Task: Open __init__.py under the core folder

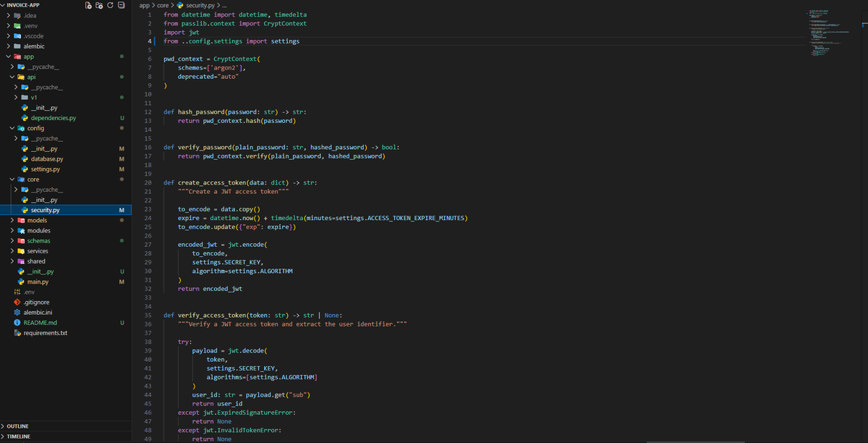Action: (x=44, y=200)
